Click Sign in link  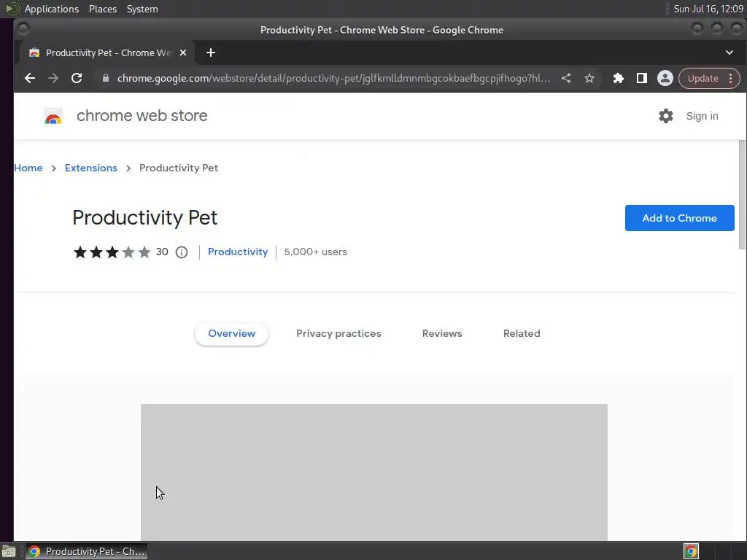pyautogui.click(x=702, y=116)
